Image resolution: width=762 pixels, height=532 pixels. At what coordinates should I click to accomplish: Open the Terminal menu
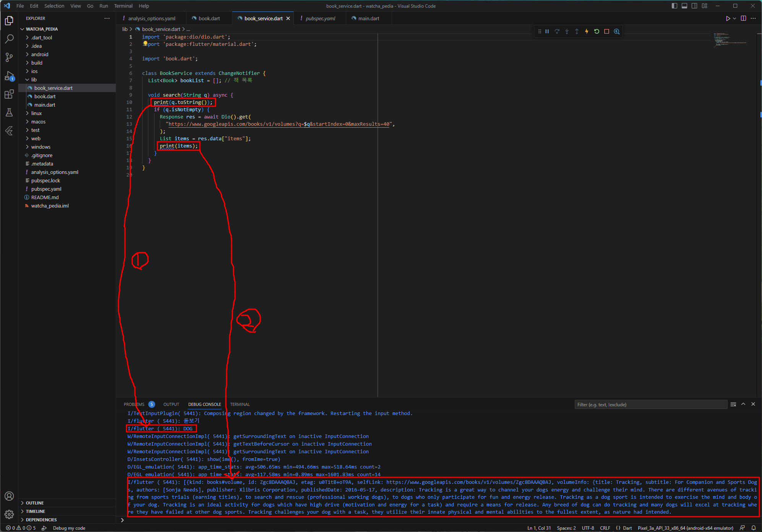click(123, 6)
